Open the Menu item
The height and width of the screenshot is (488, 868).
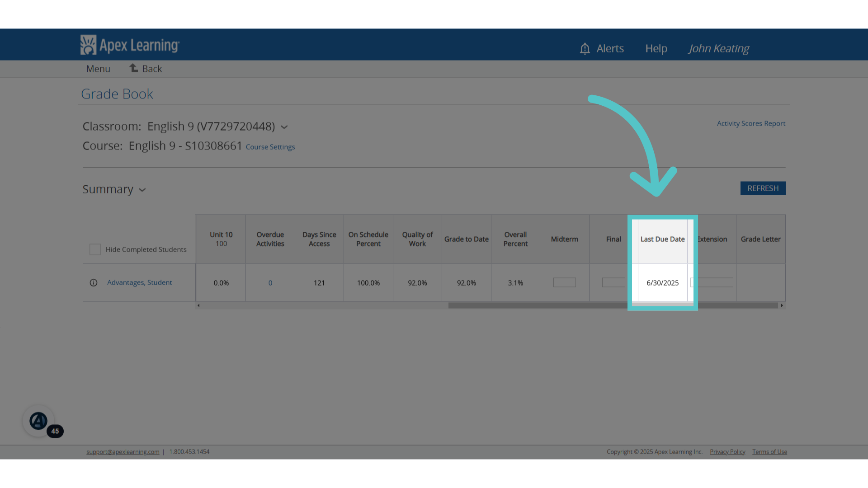[x=98, y=69]
